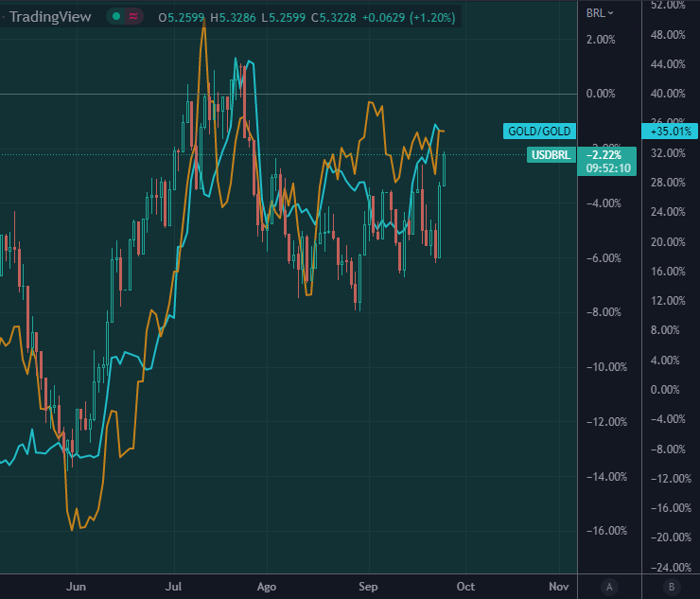This screenshot has height=599, width=700.
Task: Click the pink approximate-equals icon in legend
Action: [134, 17]
